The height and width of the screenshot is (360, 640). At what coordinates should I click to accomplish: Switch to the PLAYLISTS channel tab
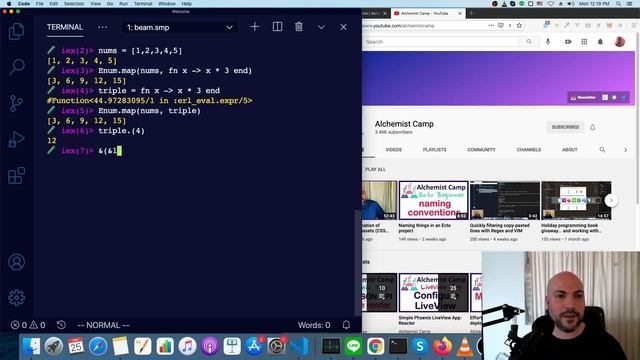pos(434,150)
